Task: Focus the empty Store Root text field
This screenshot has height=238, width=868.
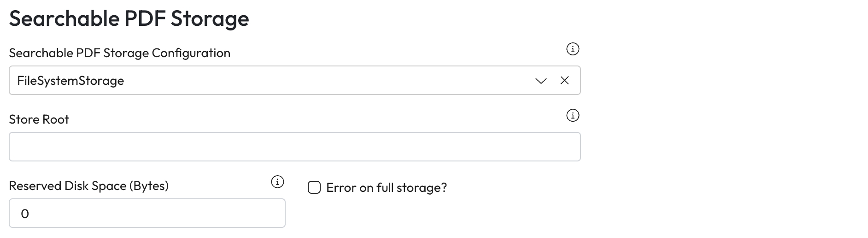Action: 294,147
